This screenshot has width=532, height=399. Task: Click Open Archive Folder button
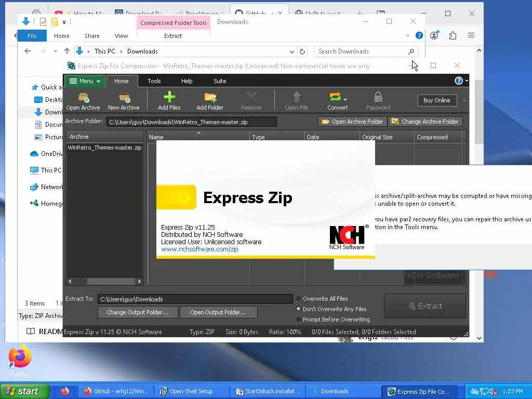point(352,122)
